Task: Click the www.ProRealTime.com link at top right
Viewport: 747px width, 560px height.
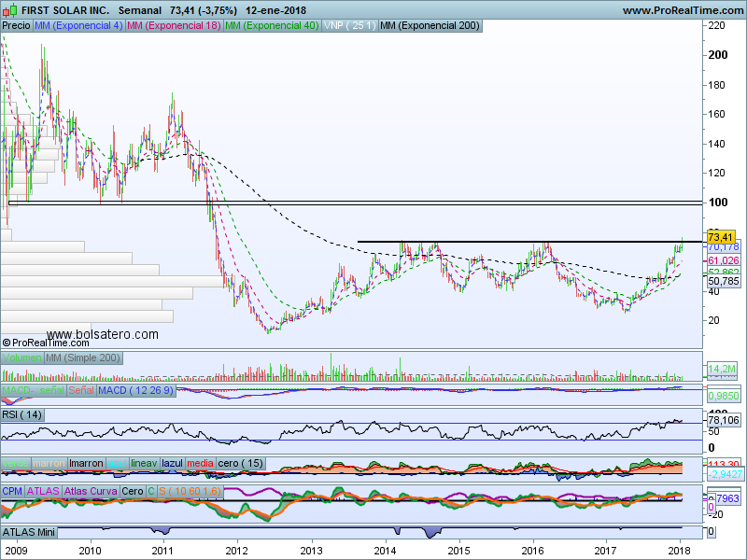Action: click(683, 10)
